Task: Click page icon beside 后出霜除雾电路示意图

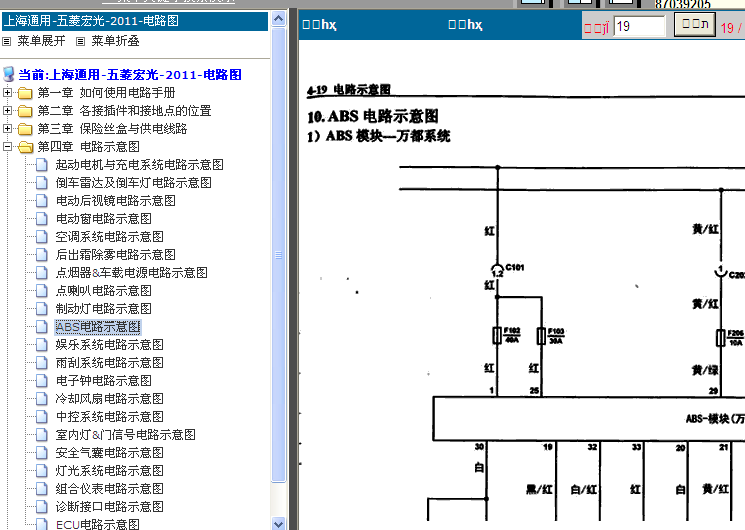Action: click(42, 255)
